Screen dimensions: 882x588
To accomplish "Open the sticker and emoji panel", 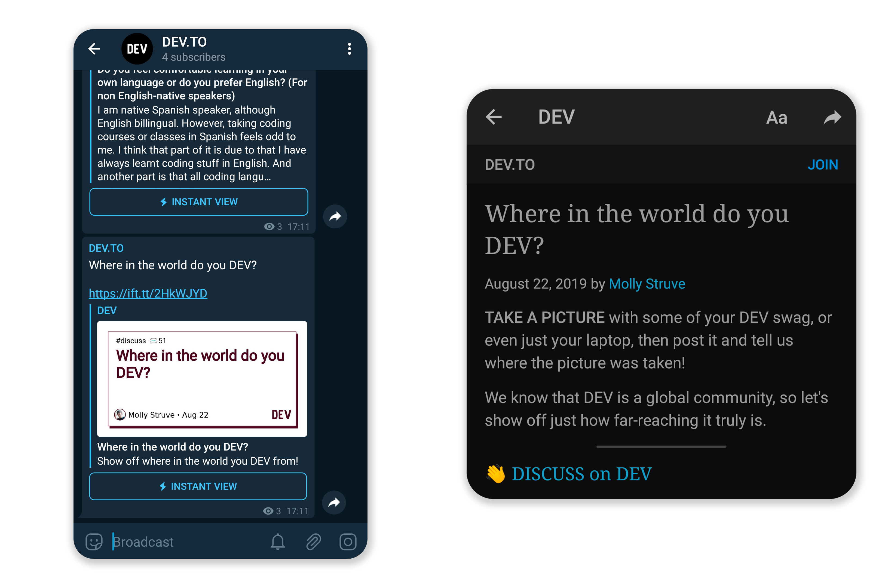I will coord(94,542).
